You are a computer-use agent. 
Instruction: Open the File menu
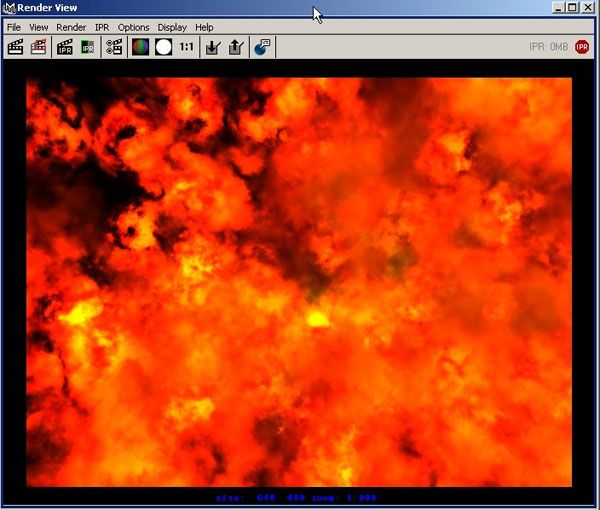(x=14, y=27)
